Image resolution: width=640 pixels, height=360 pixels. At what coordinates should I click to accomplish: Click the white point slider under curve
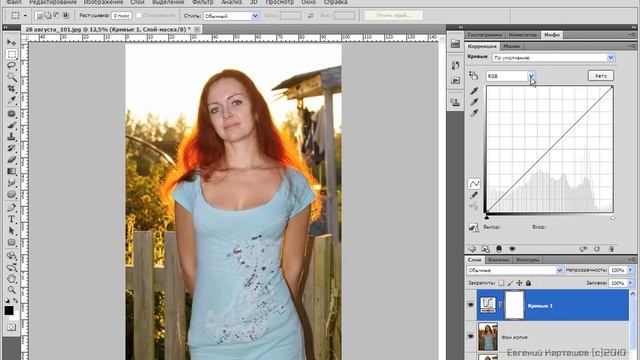click(x=613, y=218)
